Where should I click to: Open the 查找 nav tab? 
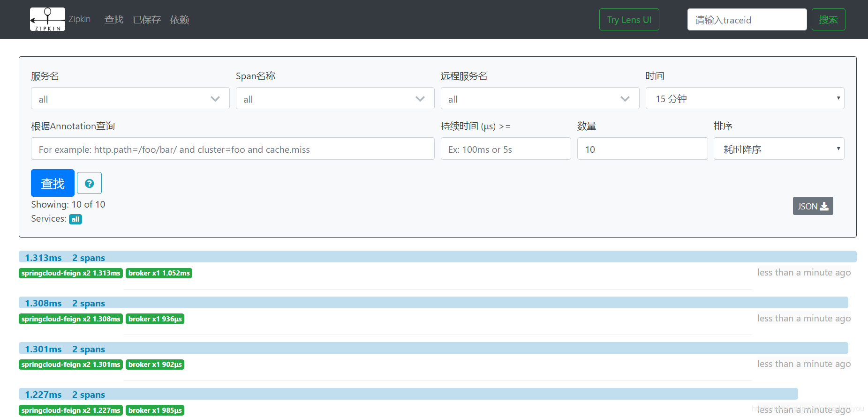[x=114, y=20]
